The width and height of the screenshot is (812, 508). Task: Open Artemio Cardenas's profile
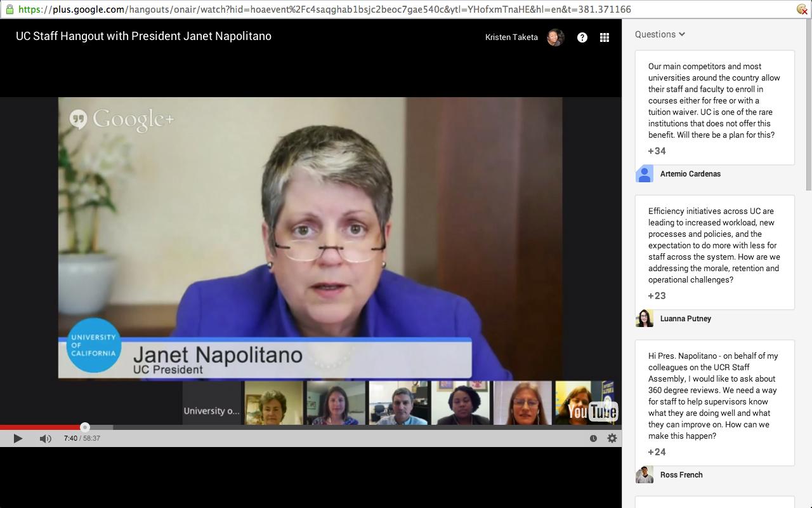690,174
